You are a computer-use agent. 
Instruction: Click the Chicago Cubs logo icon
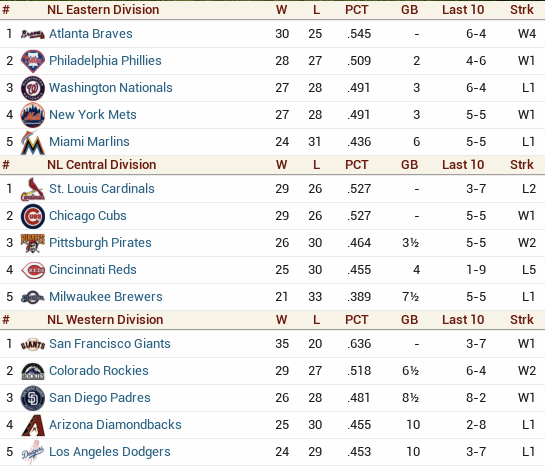33,216
